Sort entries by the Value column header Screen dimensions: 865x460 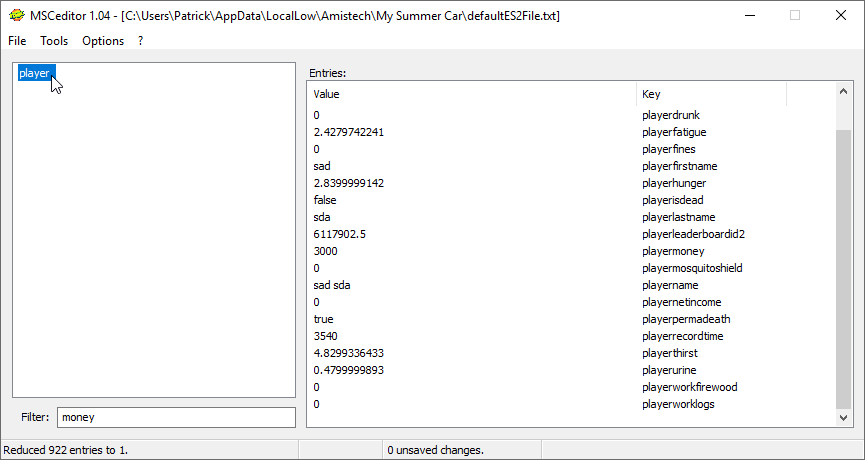470,94
